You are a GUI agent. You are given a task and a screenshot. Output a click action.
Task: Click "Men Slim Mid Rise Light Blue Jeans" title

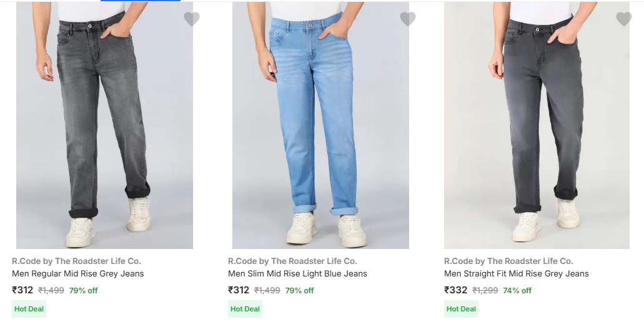coord(297,274)
